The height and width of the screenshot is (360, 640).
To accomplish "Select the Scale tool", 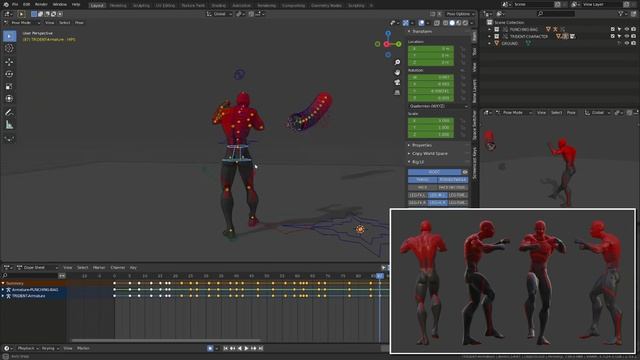I will click(9, 86).
